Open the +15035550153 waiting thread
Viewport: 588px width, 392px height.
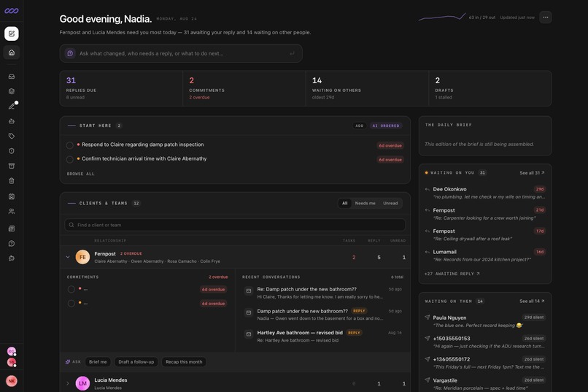click(485, 342)
